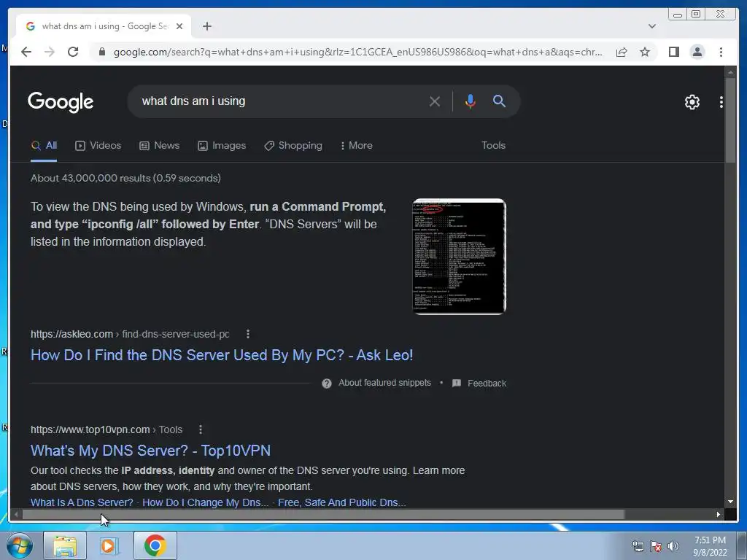Open Google quick settings gear
Image resolution: width=747 pixels, height=560 pixels.
pos(692,102)
